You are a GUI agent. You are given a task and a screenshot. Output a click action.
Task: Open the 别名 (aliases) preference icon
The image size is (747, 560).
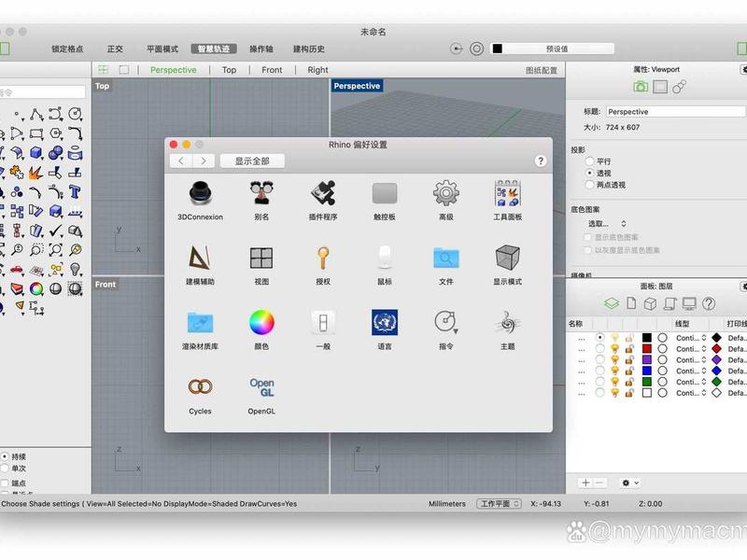261,194
